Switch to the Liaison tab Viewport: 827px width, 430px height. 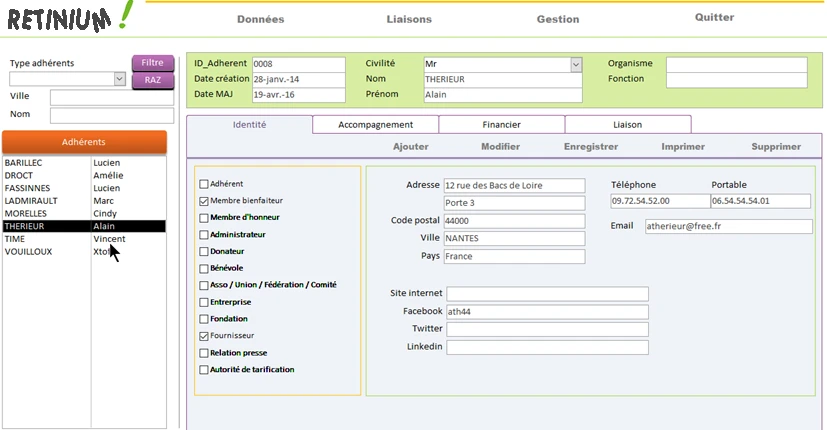(628, 125)
